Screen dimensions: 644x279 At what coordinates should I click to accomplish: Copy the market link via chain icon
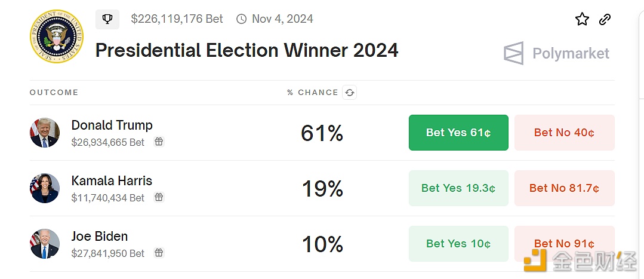click(605, 19)
